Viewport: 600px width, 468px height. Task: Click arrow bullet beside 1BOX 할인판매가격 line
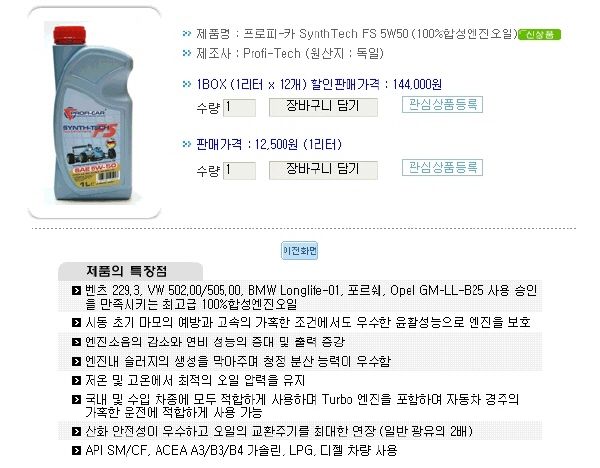tap(187, 84)
